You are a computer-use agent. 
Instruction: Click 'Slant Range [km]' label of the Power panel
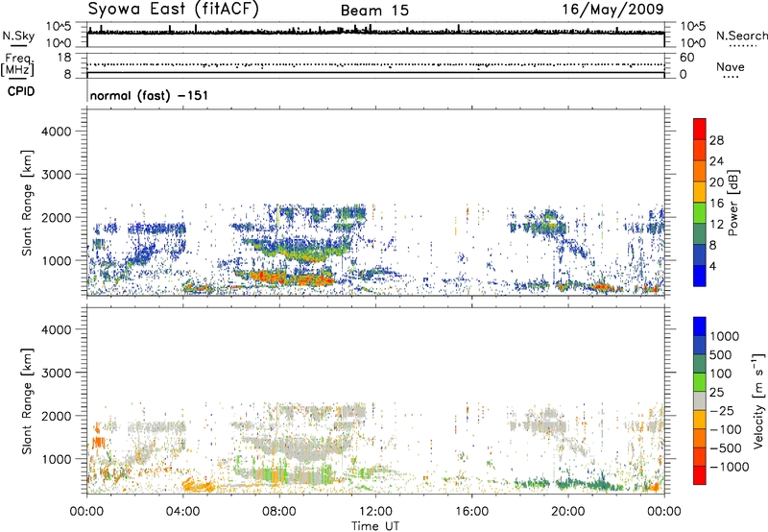(x=27, y=204)
